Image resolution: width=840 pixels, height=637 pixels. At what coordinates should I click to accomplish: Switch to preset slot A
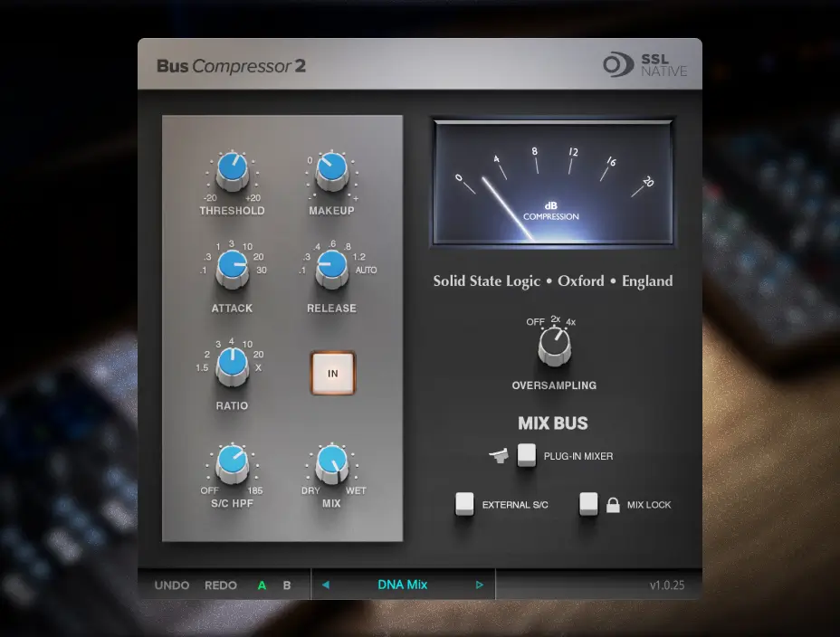[x=261, y=585]
